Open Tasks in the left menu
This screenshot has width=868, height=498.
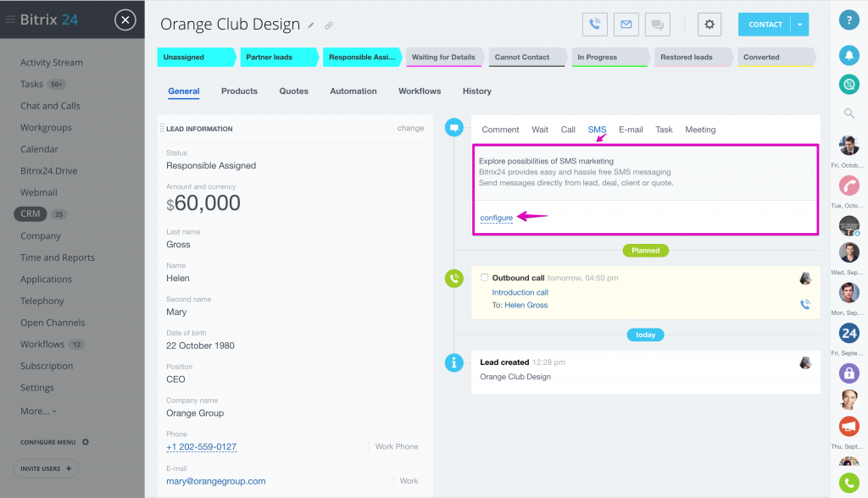[x=31, y=84]
